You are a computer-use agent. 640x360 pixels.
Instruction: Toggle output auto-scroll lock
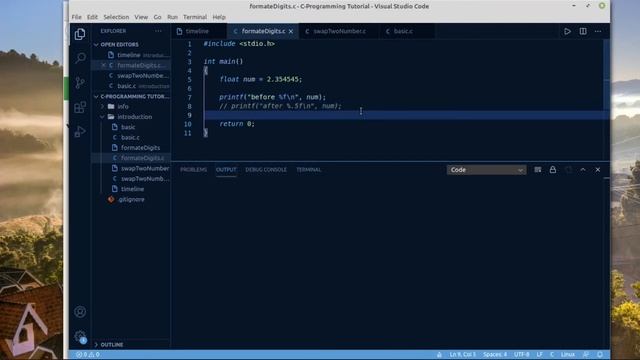coord(553,170)
